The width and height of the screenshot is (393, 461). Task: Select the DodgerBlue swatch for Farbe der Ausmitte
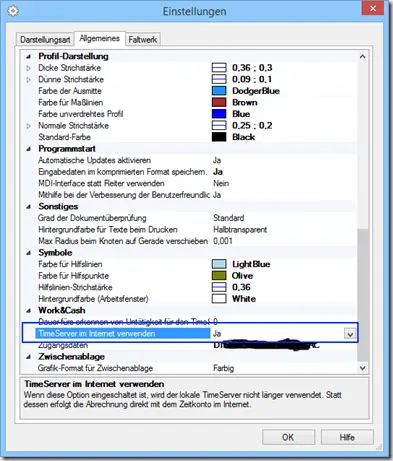pos(219,91)
